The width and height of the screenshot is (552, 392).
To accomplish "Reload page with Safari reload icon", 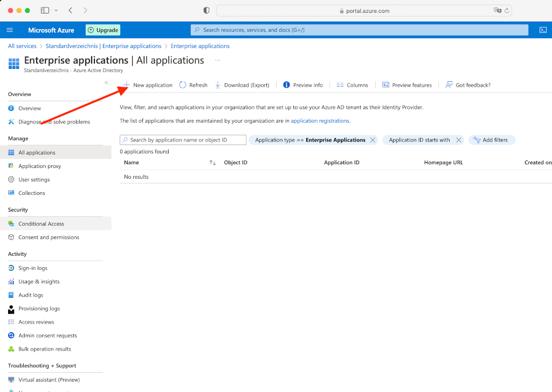I will coord(507,11).
